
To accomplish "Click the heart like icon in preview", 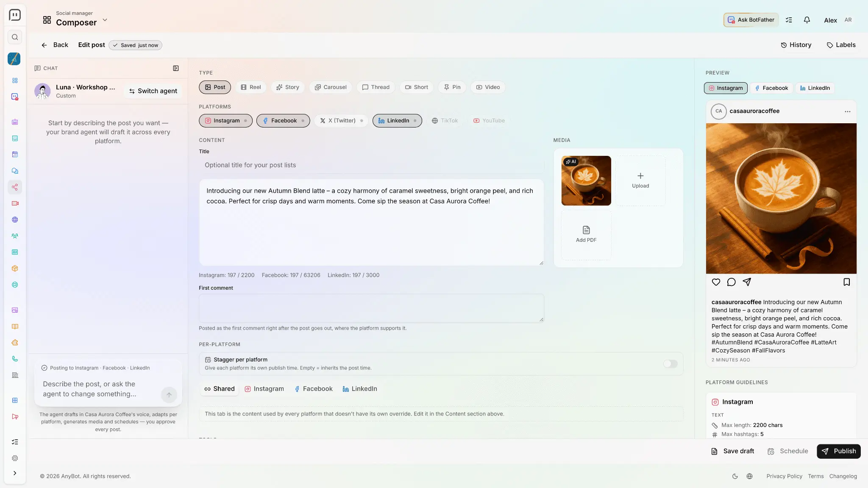I will click(x=716, y=282).
